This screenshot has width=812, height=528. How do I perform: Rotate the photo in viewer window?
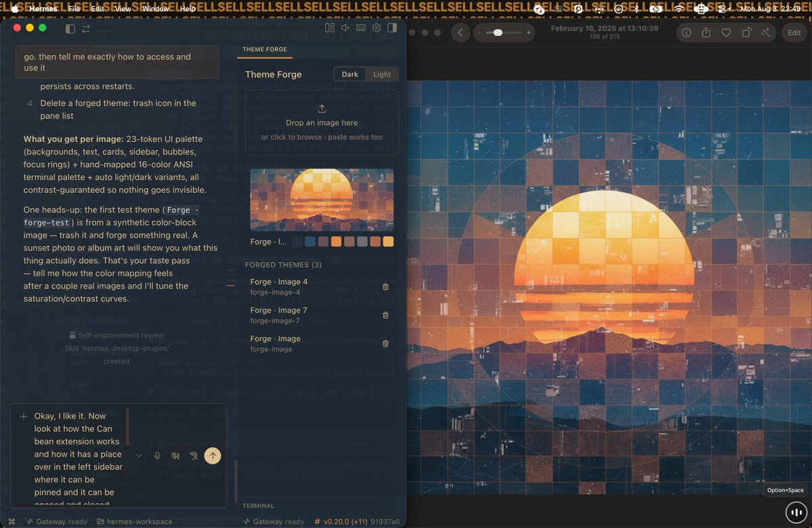746,32
